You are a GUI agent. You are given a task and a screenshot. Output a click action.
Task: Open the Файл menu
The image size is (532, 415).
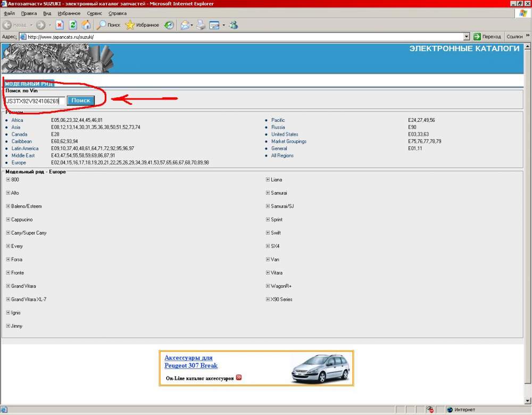[x=10, y=14]
